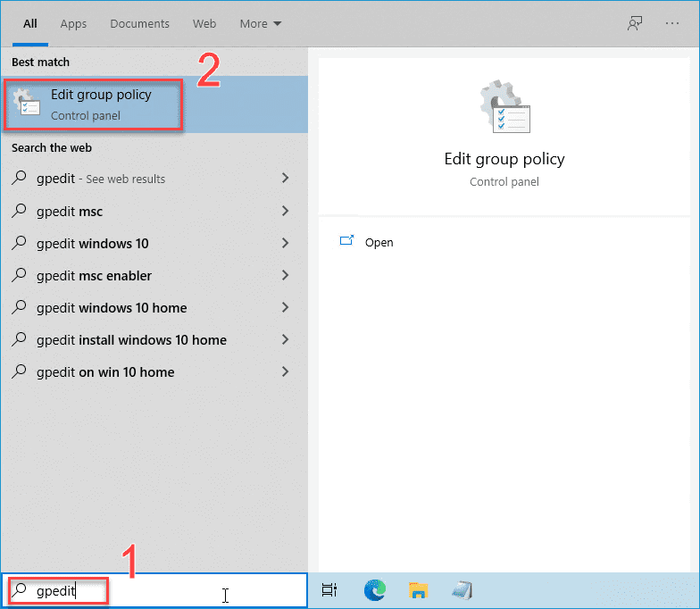Click in the gpedit search input field
Viewport: 700px width, 609px height.
(154, 590)
